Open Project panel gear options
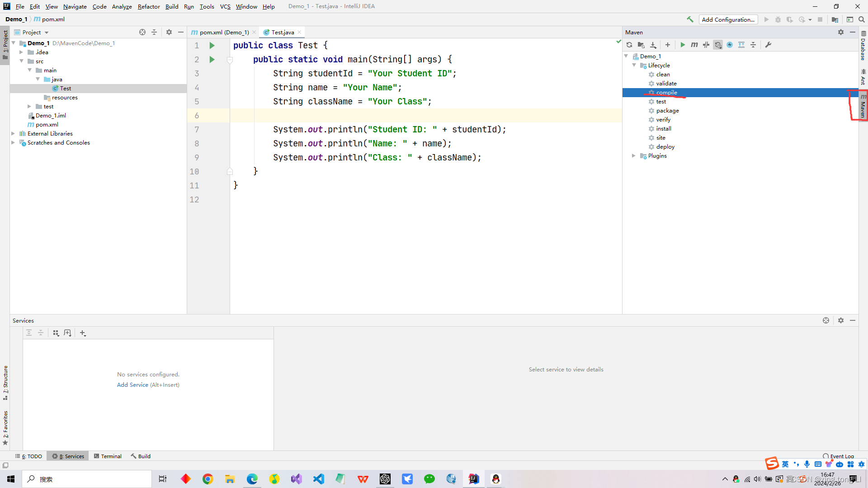Screen dimensions: 868x488 pos(169,32)
